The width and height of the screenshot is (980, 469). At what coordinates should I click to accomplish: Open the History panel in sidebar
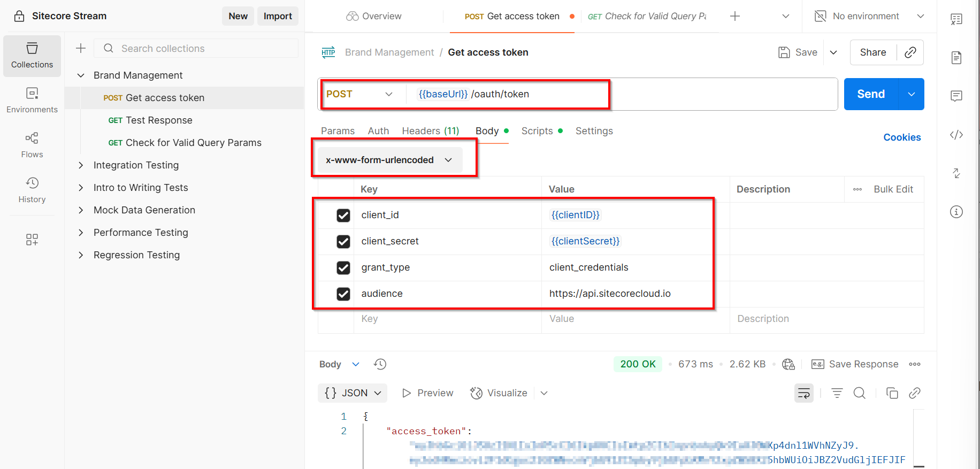(32, 190)
